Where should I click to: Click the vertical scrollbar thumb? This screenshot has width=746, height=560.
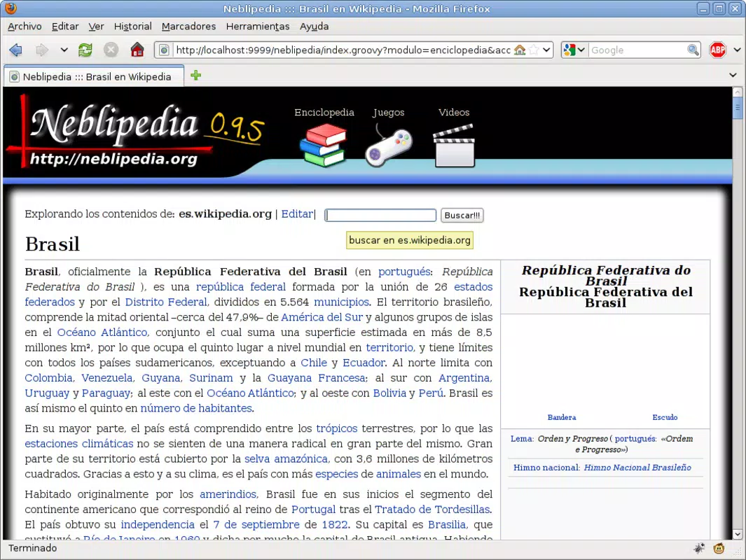coord(738,107)
